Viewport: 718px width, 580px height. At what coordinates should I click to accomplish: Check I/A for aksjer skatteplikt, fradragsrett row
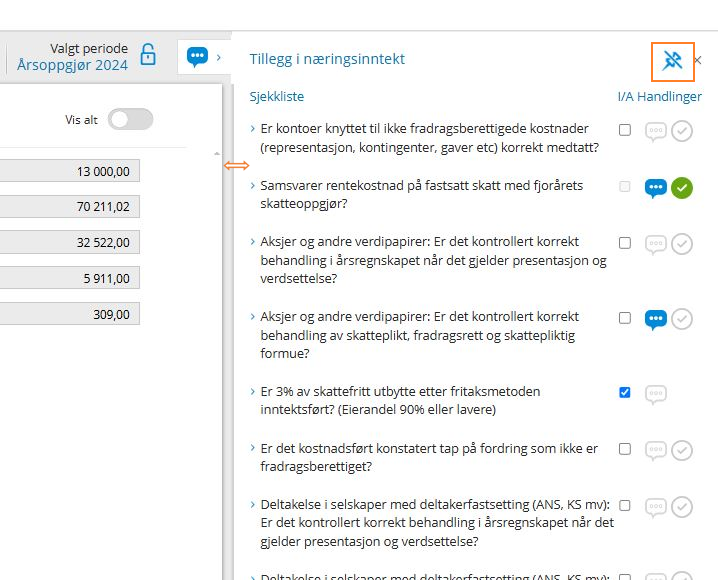pyautogui.click(x=625, y=318)
